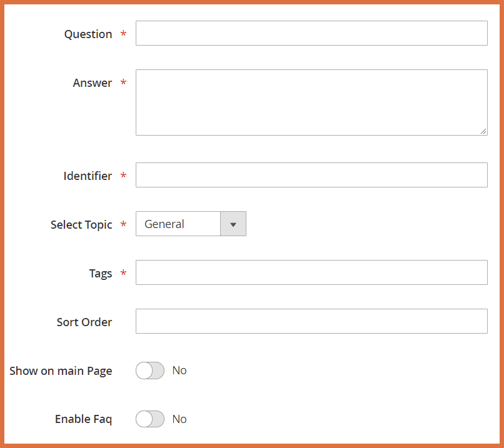Click the Question input field

click(311, 33)
